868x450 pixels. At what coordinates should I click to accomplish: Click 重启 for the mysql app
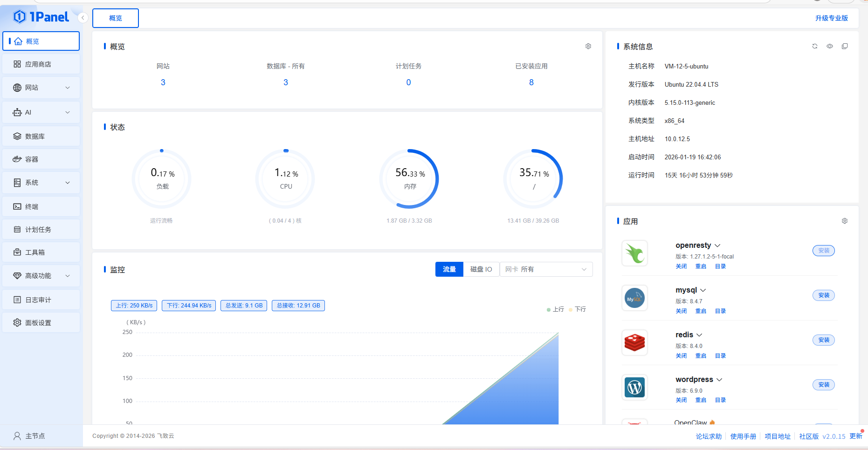701,311
